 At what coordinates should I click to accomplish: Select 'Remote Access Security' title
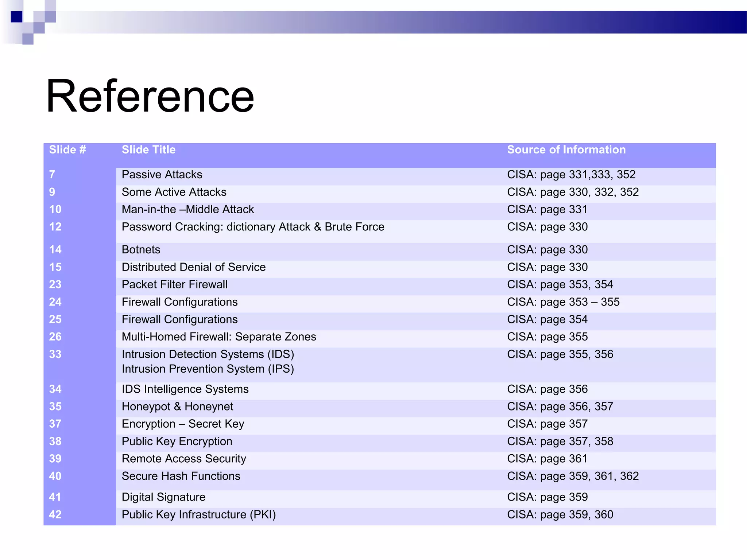[x=184, y=459]
